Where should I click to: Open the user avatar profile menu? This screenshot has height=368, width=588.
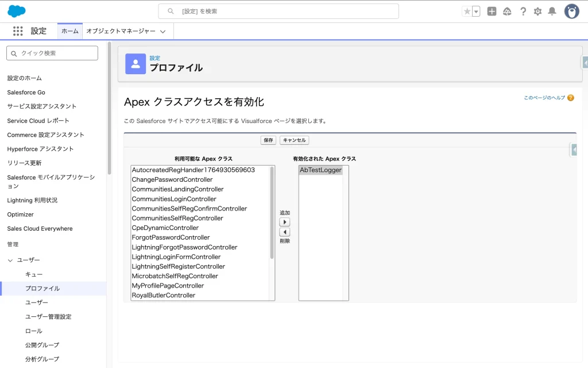(571, 11)
